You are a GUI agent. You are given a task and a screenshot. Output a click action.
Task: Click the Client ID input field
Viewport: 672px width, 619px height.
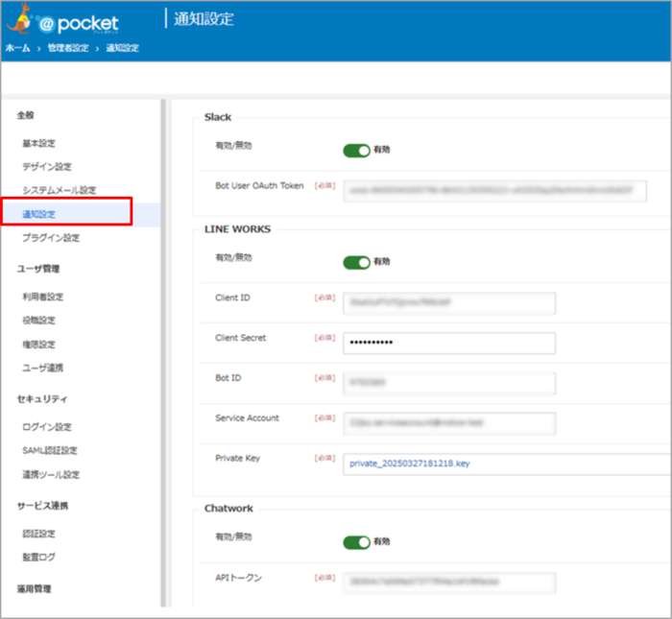click(449, 303)
